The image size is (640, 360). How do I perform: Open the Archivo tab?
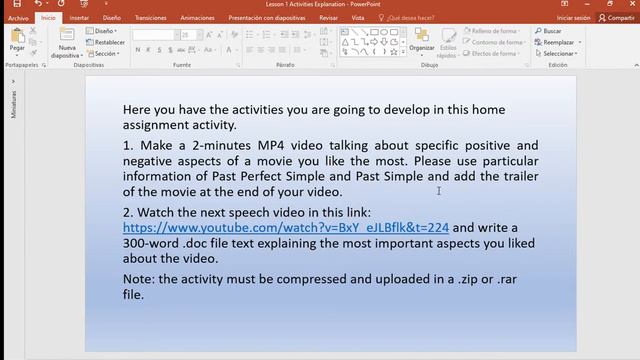point(18,18)
